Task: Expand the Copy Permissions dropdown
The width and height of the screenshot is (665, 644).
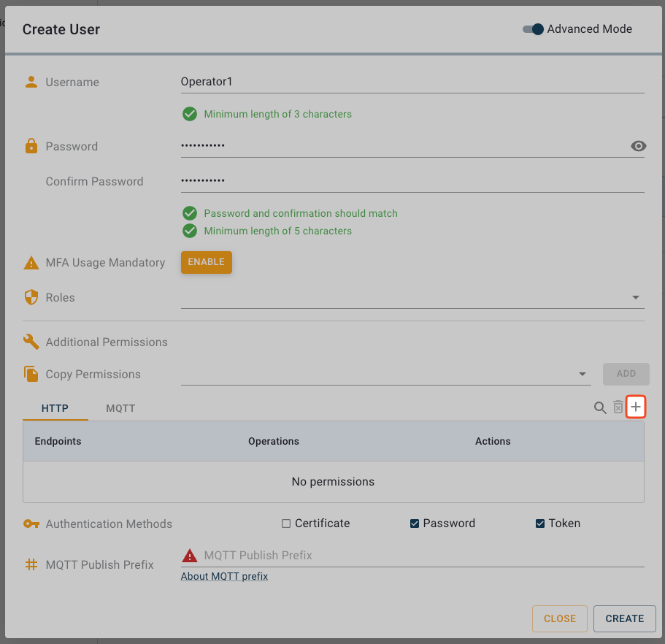Action: coord(582,374)
